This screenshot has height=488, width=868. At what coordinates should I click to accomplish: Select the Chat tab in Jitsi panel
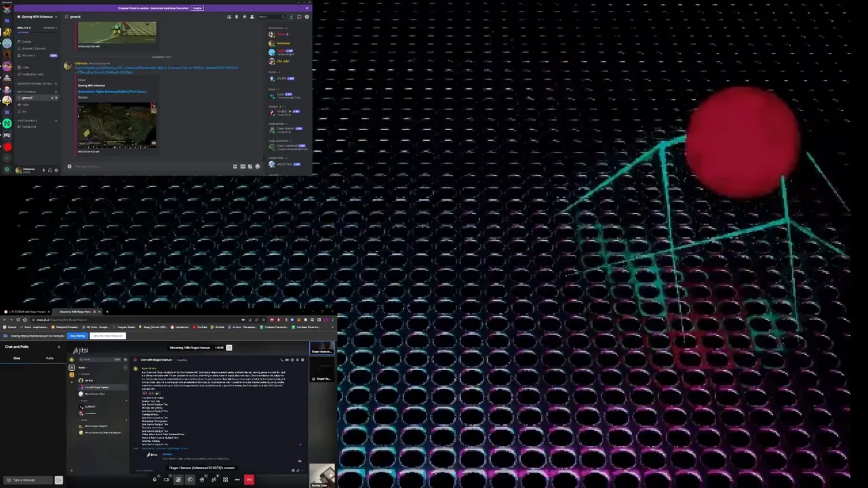17,358
